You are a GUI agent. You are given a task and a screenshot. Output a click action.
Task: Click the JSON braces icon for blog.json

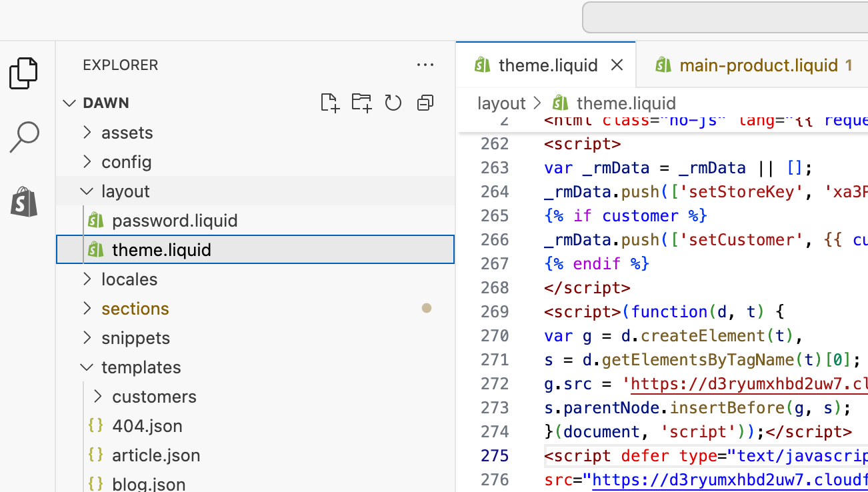coord(96,483)
